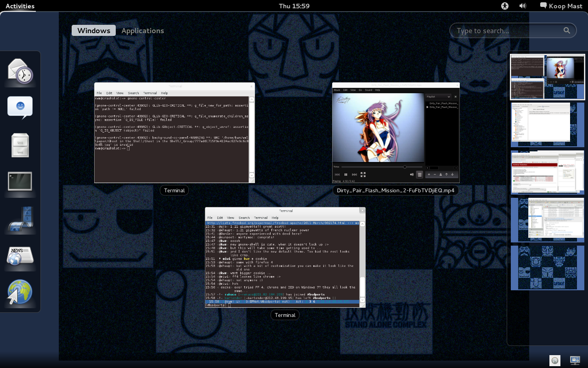Toggle the sidebar button in video player
The height and width of the screenshot is (368, 588).
pyautogui.click(x=419, y=174)
